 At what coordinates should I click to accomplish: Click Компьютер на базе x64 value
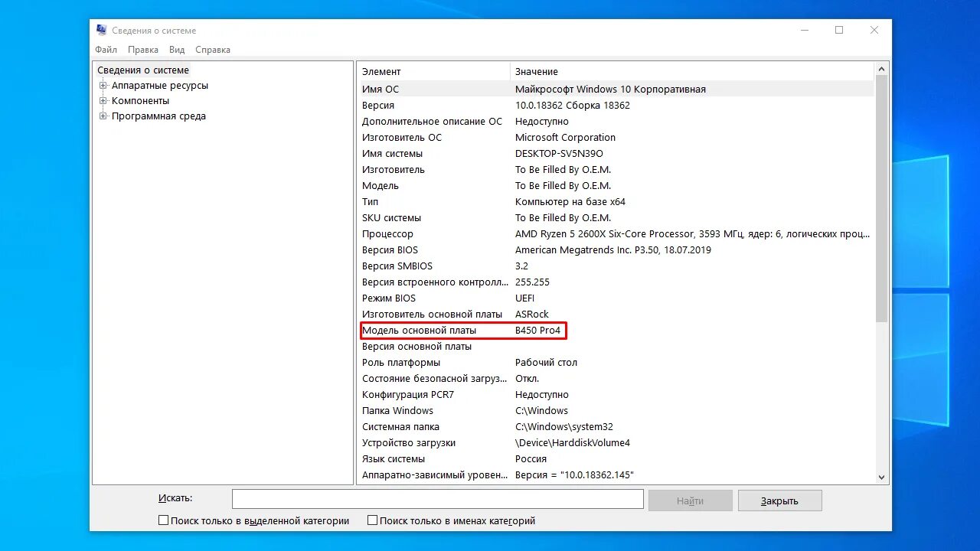(x=570, y=201)
